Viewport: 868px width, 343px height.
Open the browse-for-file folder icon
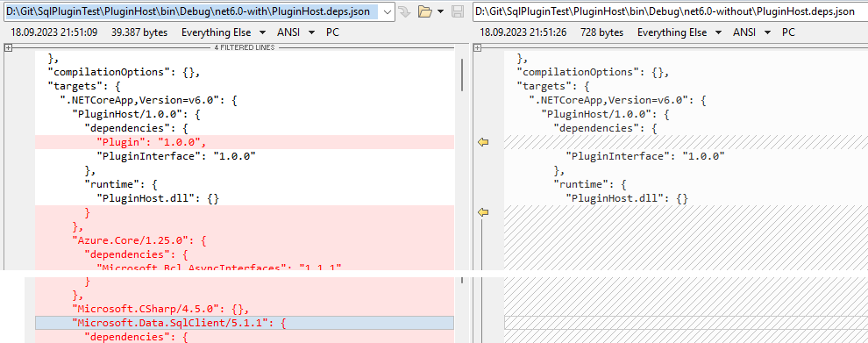pyautogui.click(x=424, y=11)
